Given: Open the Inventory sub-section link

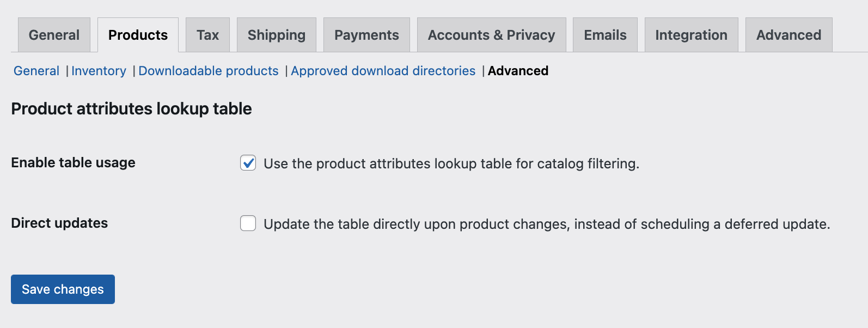Looking at the screenshot, I should (99, 71).
